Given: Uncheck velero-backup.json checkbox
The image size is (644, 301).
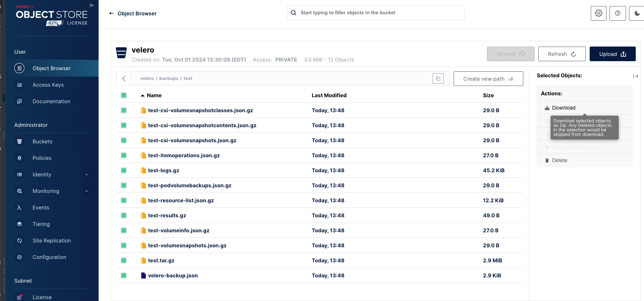Looking at the screenshot, I should [124, 275].
